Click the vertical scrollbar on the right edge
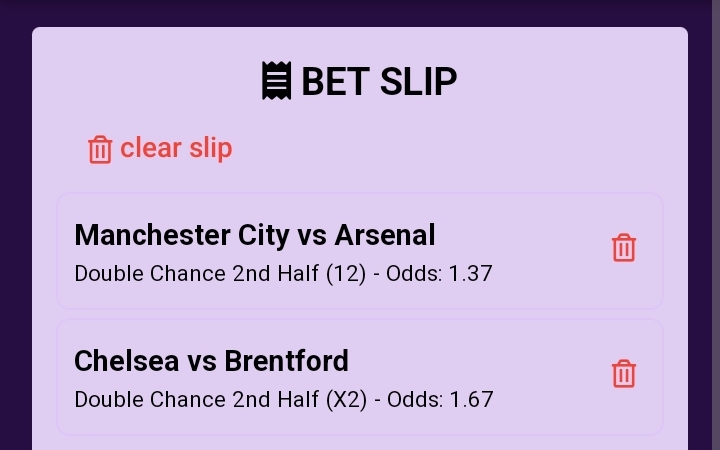This screenshot has width=720, height=450. (x=716, y=225)
